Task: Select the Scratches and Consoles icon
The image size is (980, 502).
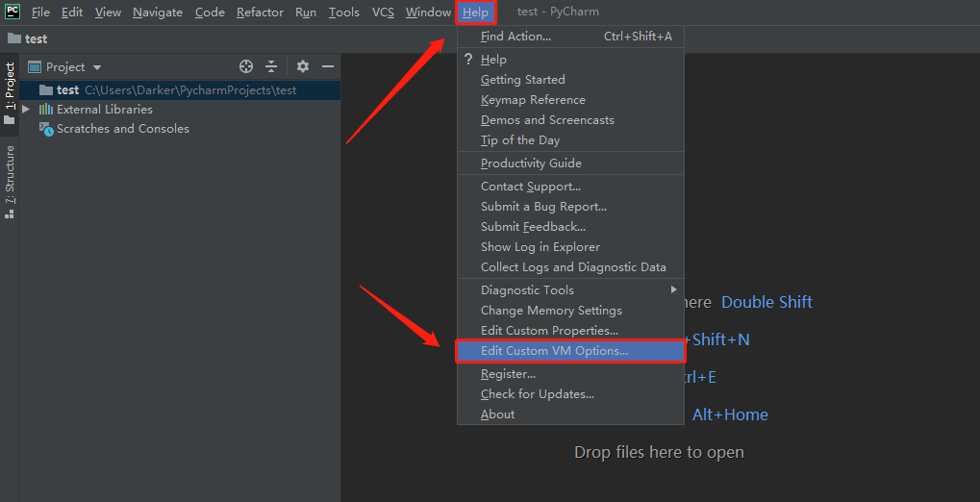Action: (x=46, y=130)
